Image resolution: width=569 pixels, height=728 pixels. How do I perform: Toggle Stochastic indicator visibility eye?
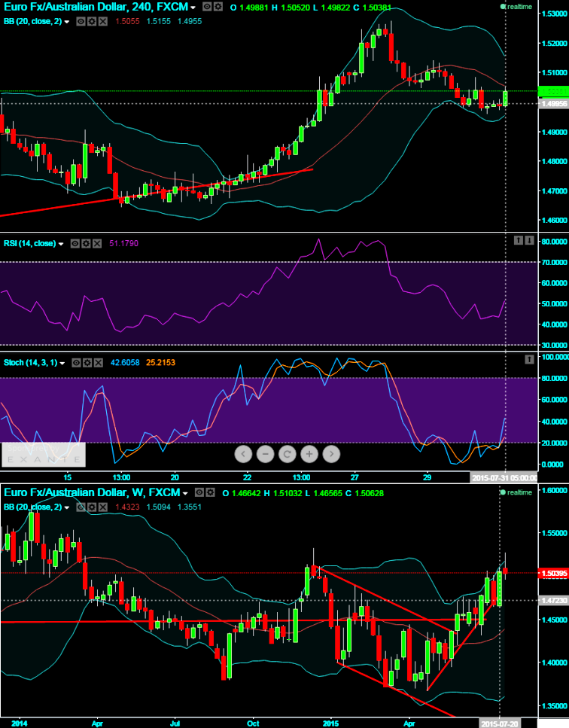click(x=77, y=363)
